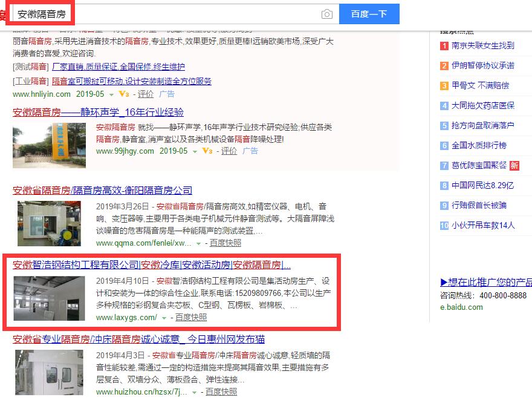
Task: Open the 安徽省隔音房/隔音房高效 result title
Action: [102, 191]
